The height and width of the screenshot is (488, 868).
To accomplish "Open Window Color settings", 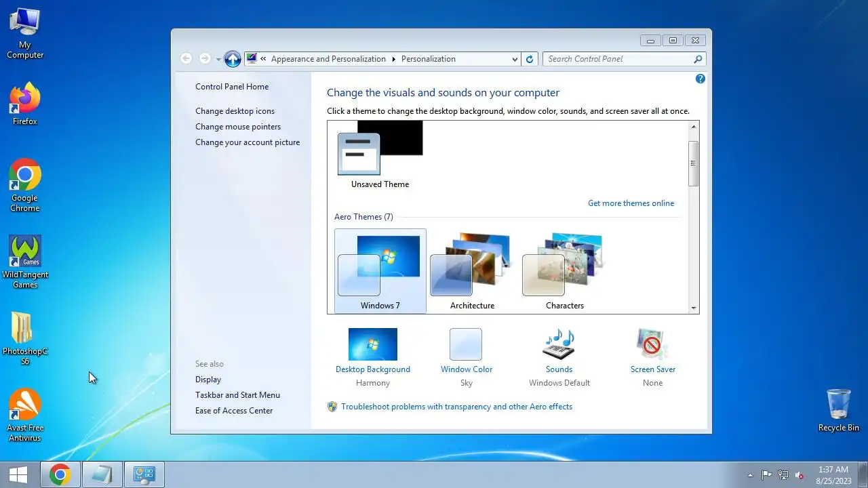I will point(467,358).
